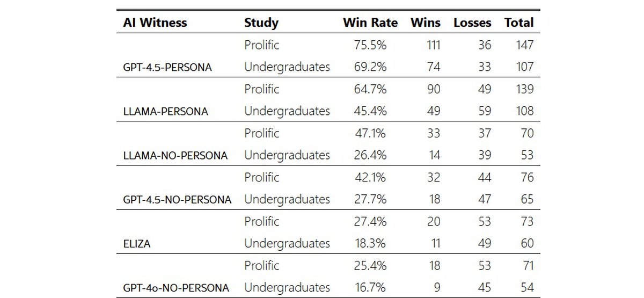Click the AI Witness column header
Viewport: 644px width, 298px height.
pyautogui.click(x=155, y=23)
